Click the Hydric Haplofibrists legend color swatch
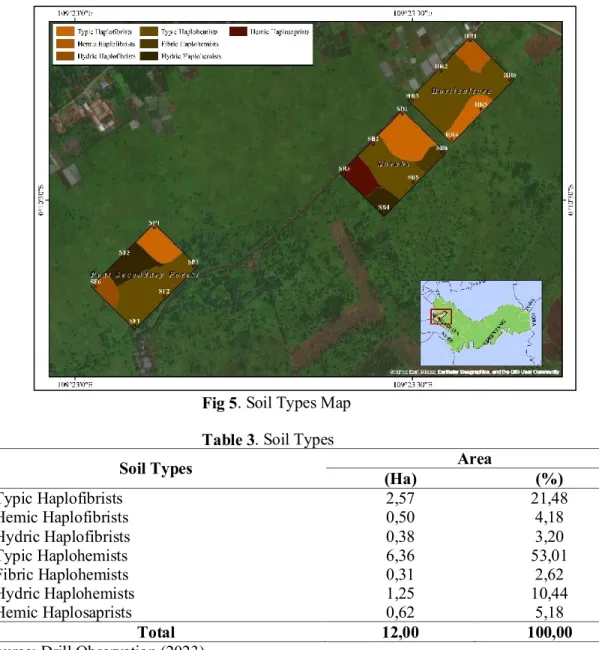Viewport: 599px width, 650px height. point(65,56)
